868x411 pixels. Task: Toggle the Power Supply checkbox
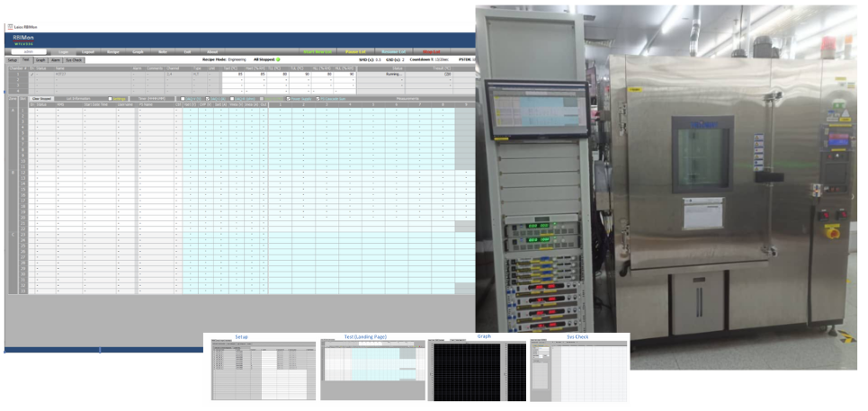[287, 98]
